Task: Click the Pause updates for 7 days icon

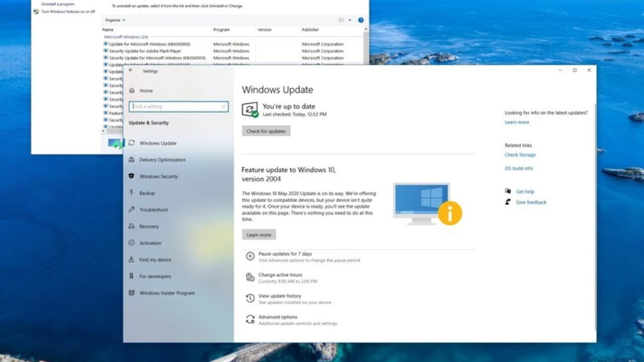Action: tap(250, 256)
